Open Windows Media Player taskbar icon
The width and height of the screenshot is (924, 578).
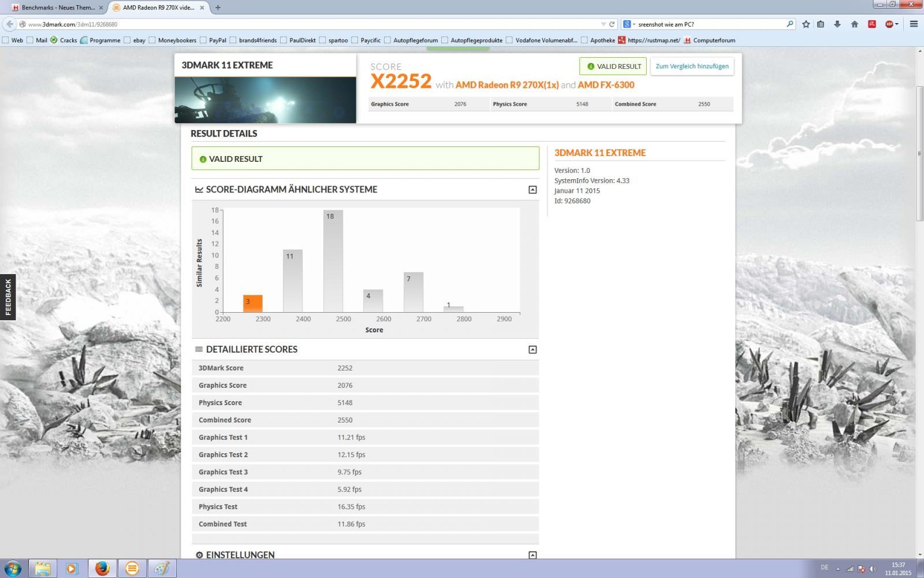pos(72,569)
